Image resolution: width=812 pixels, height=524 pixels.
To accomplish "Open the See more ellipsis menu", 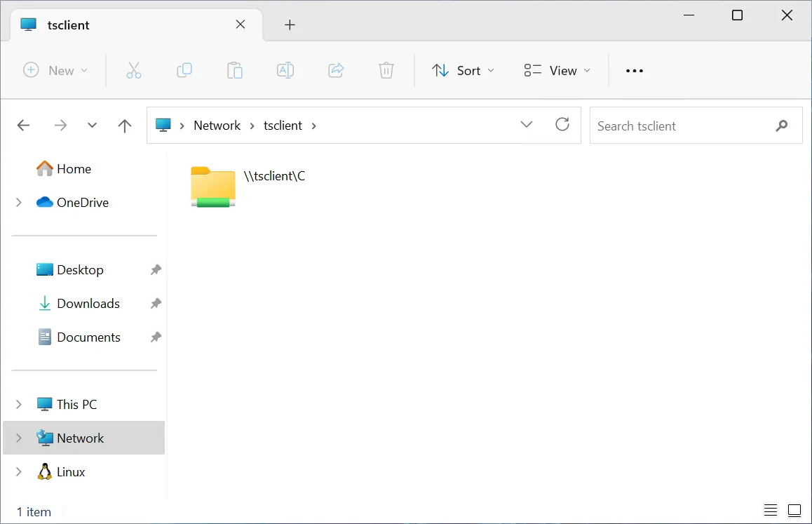I will click(x=635, y=70).
